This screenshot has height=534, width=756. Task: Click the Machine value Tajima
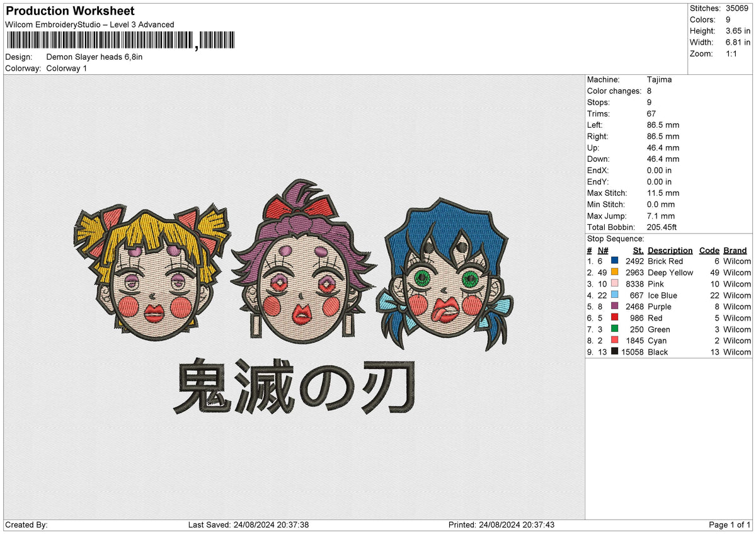click(659, 80)
